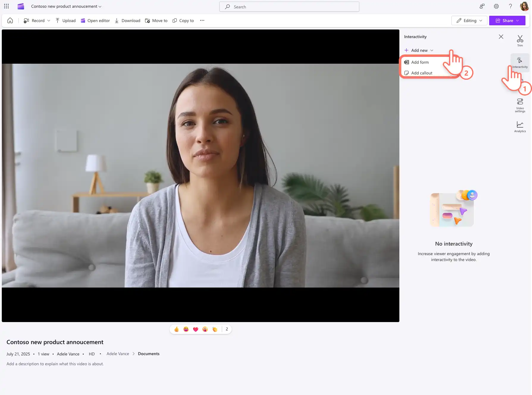The image size is (532, 395).
Task: Close the Interactivity panel
Action: pyautogui.click(x=501, y=37)
